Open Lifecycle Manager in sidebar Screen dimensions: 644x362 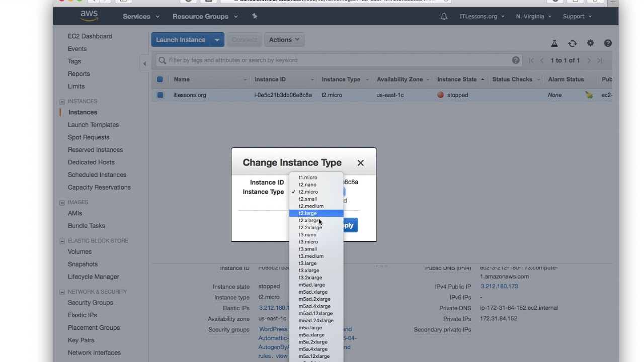pyautogui.click(x=94, y=277)
